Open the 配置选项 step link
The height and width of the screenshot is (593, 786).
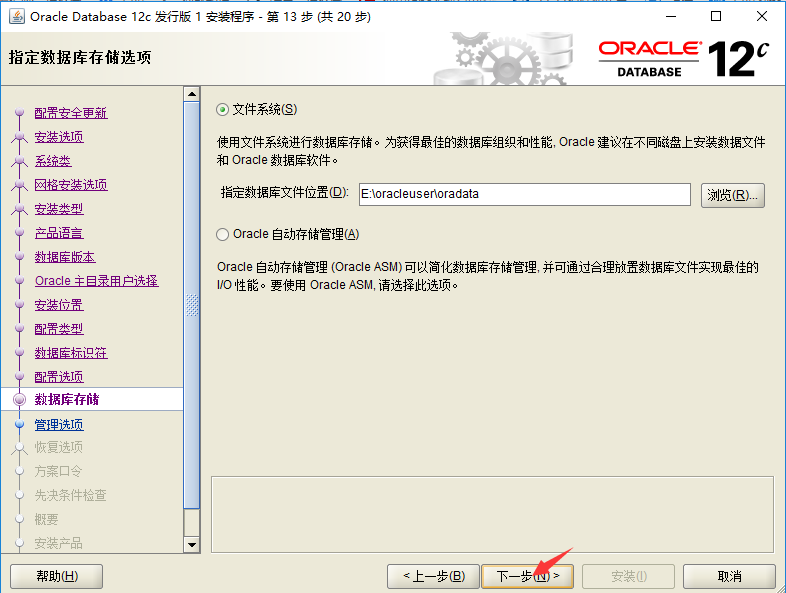(59, 377)
